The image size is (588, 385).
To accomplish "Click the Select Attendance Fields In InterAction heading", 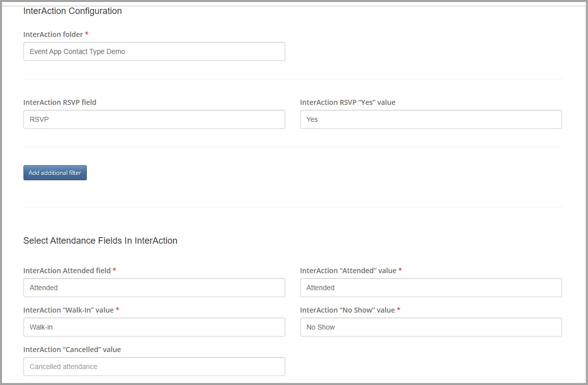I will [100, 241].
